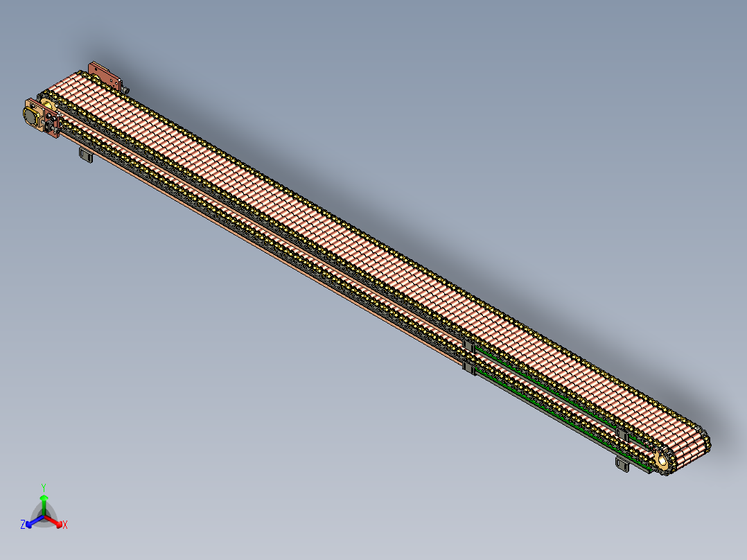Select the blue Z axis arrow
The width and height of the screenshot is (747, 560).
pos(29,525)
